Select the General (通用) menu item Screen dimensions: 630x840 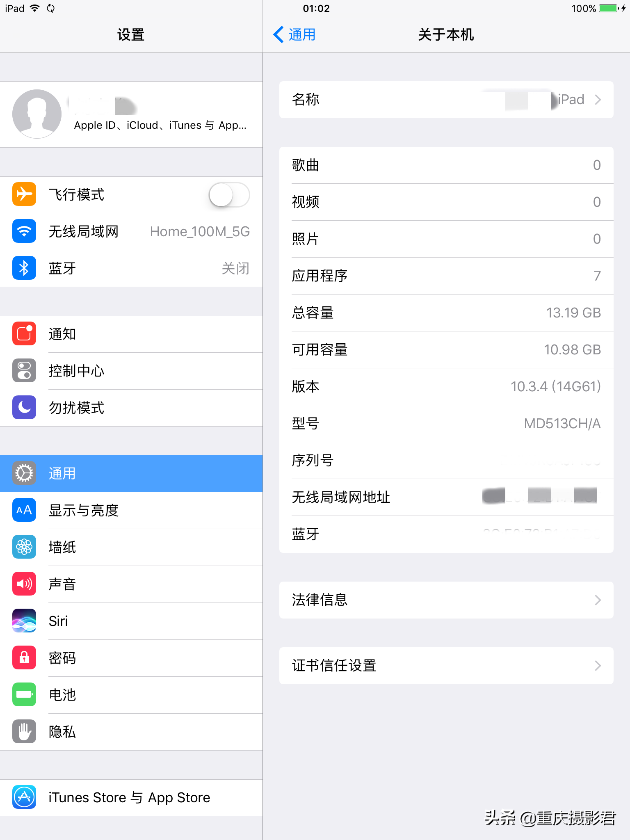(x=131, y=473)
